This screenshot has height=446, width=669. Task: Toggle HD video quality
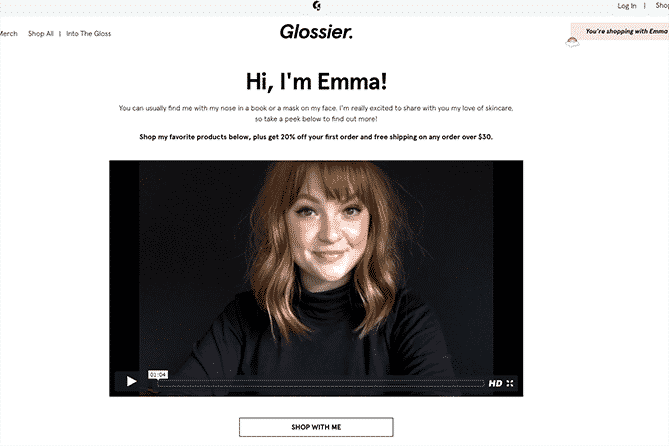tap(495, 383)
